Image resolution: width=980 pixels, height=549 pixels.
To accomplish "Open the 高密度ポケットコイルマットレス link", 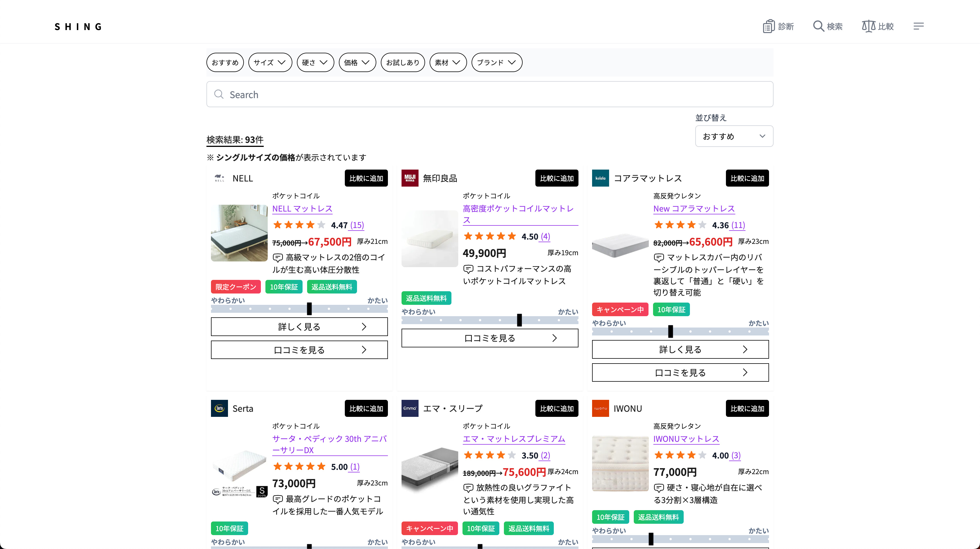I will (x=520, y=214).
